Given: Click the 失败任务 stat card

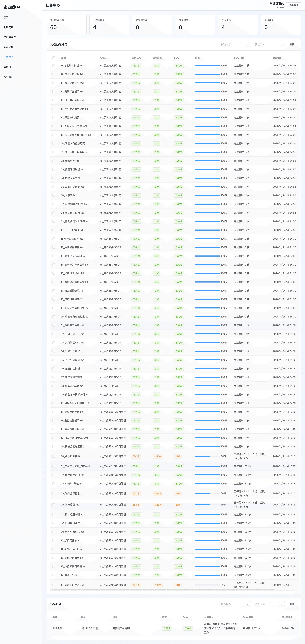Looking at the screenshot, I should (281, 25).
